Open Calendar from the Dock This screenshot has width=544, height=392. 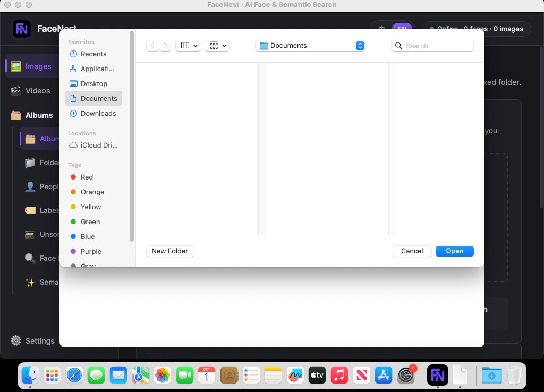[207, 375]
